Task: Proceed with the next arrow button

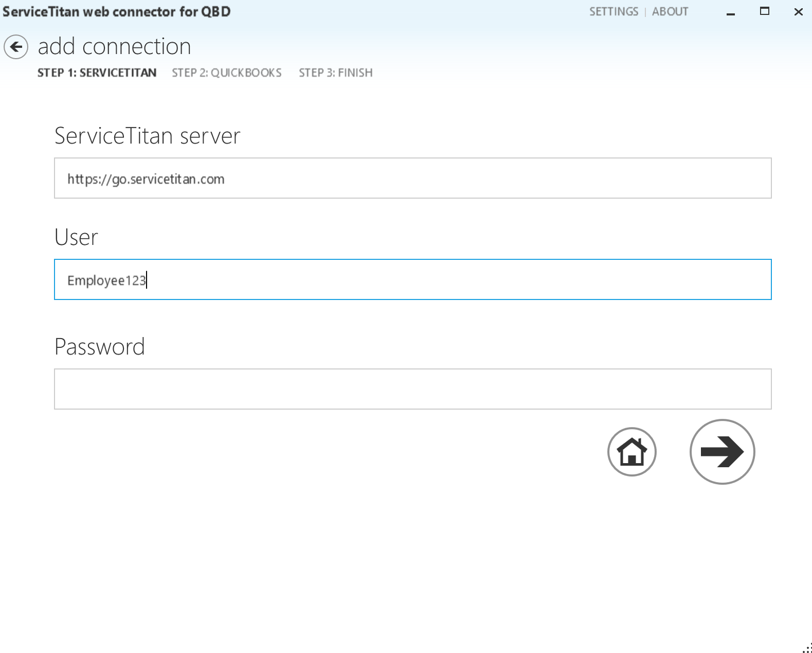Action: click(x=722, y=452)
